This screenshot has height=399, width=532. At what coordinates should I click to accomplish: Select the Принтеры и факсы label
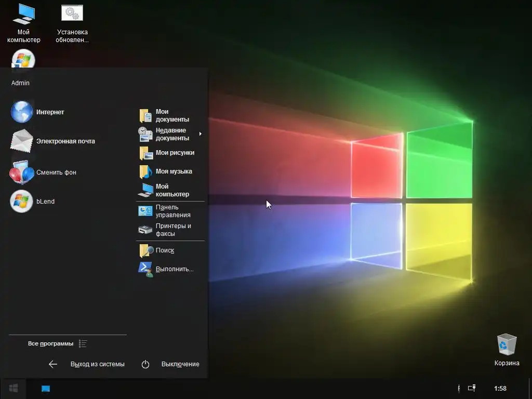pos(174,230)
